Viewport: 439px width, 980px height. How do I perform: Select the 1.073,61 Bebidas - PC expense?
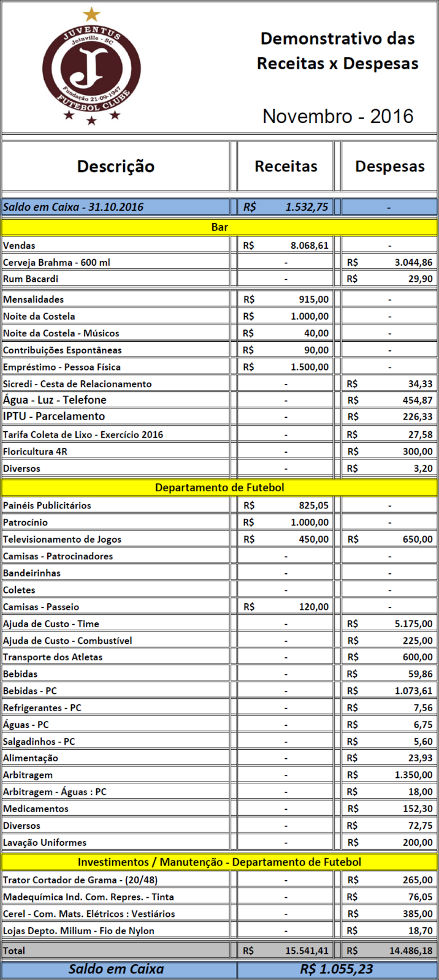[389, 691]
